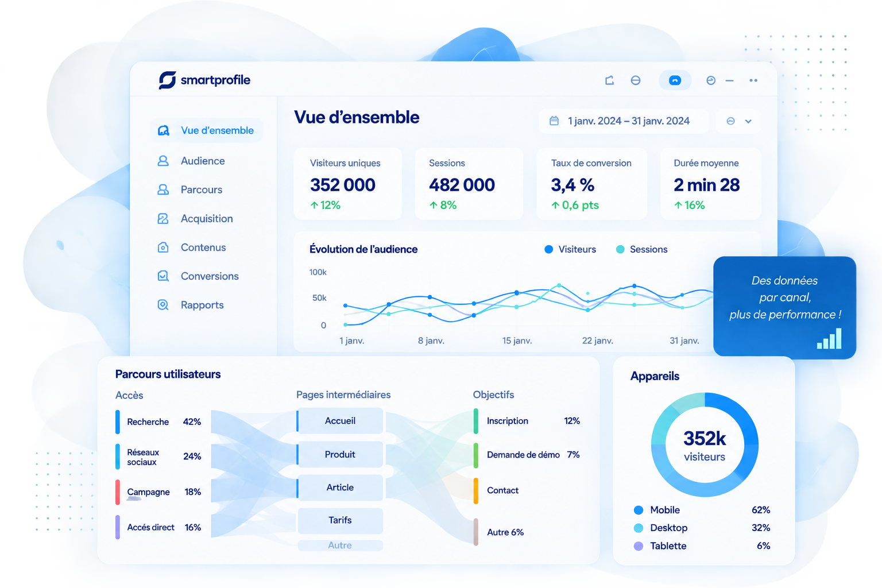This screenshot has height=588, width=882.
Task: Click the Accueil page node
Action: (x=340, y=421)
